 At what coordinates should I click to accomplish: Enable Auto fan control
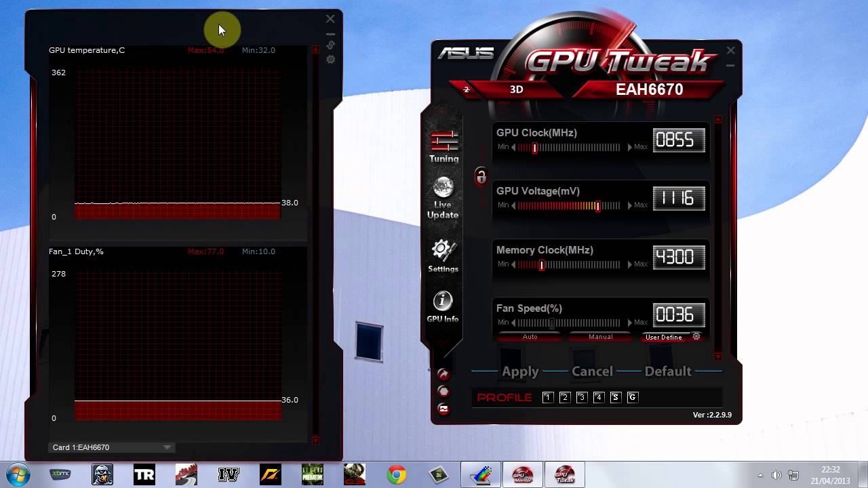[530, 336]
